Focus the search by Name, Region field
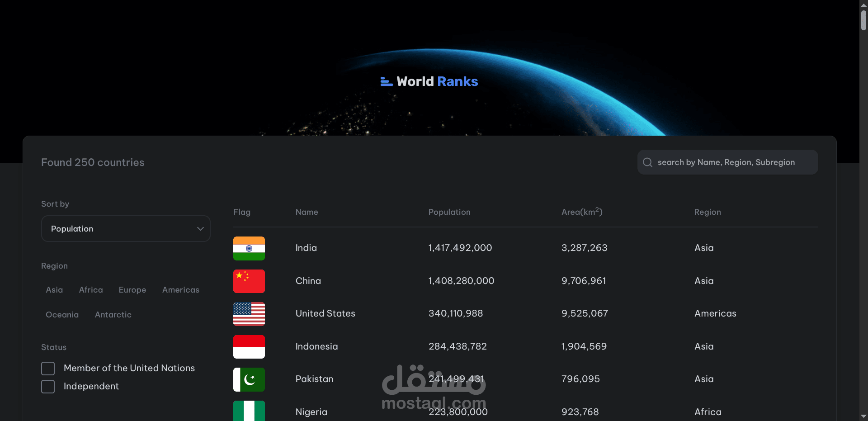 coord(728,162)
